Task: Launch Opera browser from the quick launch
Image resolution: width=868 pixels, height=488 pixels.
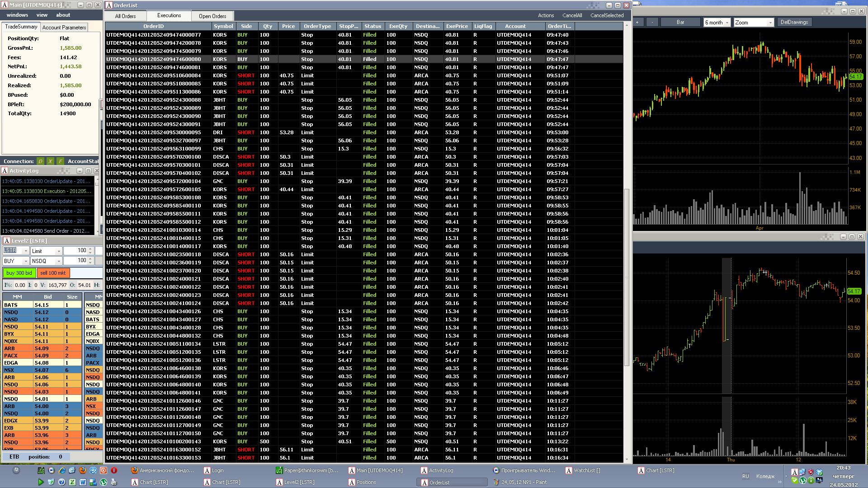Action: coord(114,470)
